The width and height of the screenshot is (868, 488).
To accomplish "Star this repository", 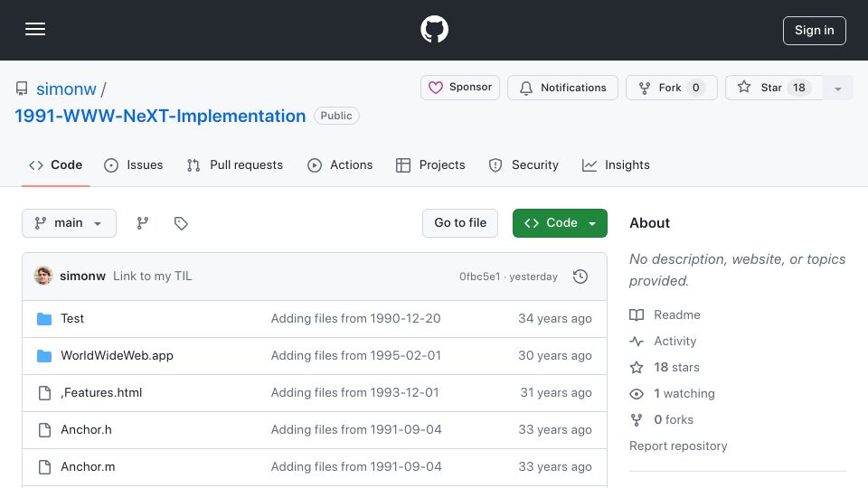I will pos(774,88).
